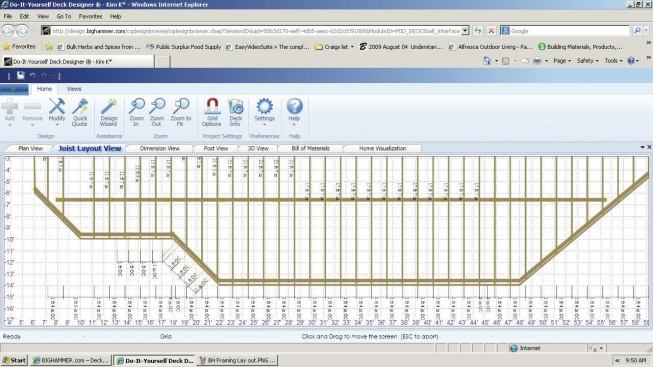Open the Help menu in menu bar
This screenshot has width=653, height=367.
(x=115, y=16)
